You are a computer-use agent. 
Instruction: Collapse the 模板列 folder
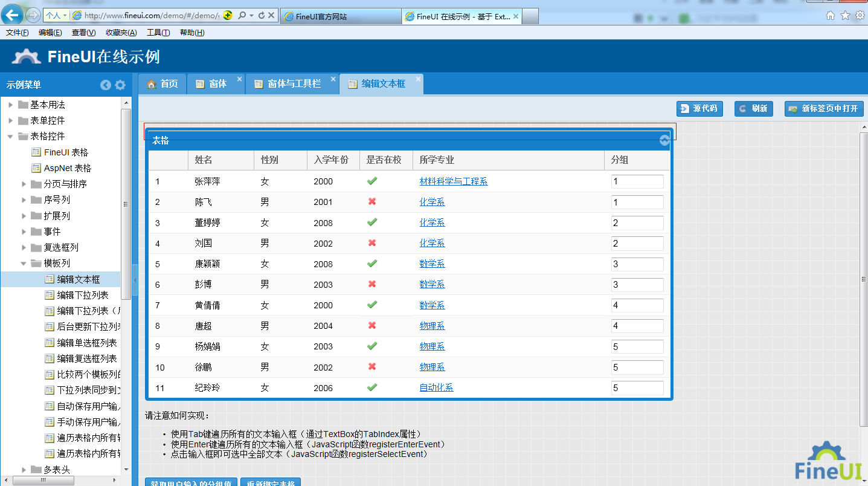pos(24,264)
